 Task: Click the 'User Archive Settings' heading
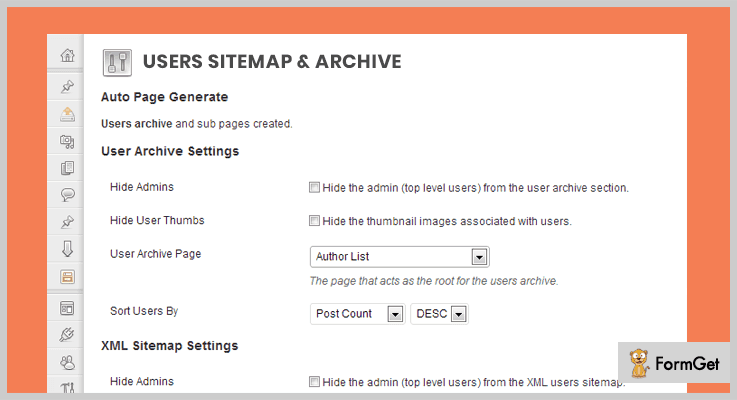170,151
